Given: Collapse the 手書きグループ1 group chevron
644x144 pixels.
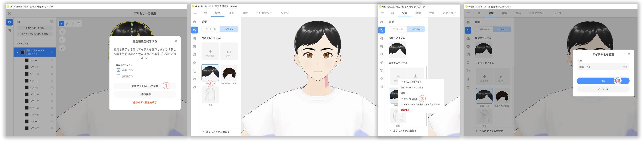Looking at the screenshot, I should click(x=18, y=52).
